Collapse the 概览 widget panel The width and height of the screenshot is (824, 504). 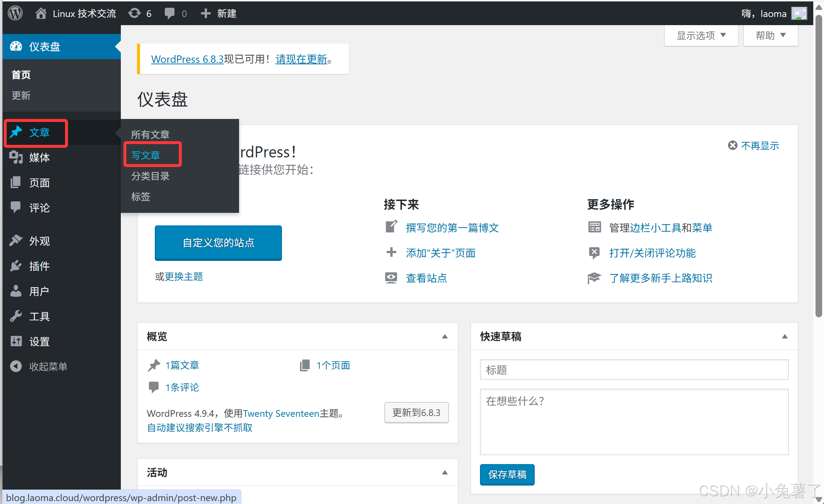[445, 337]
